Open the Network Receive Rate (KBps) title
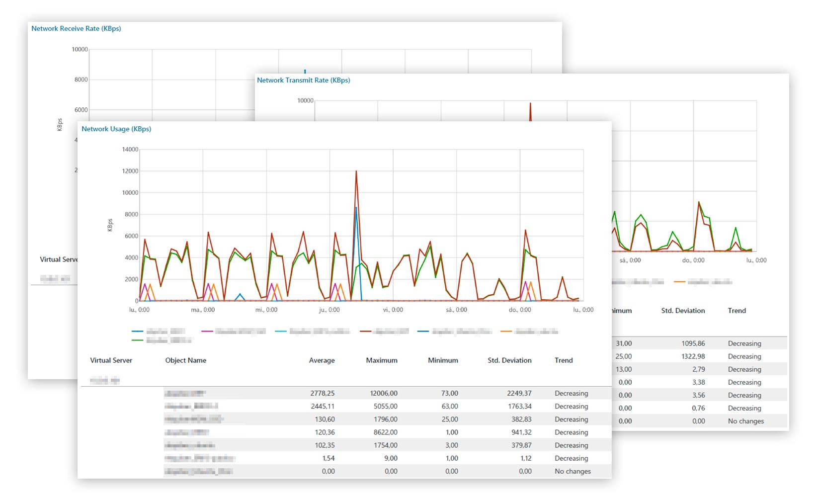Image resolution: width=821 pixels, height=504 pixels. [76, 28]
